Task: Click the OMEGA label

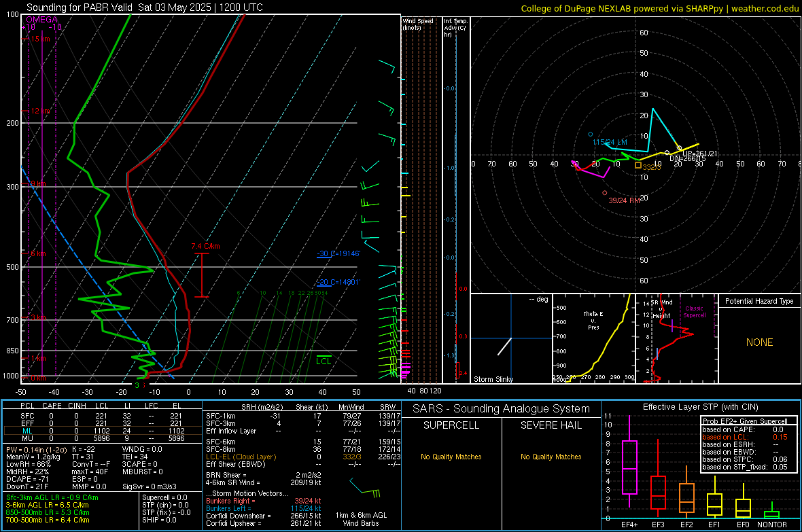Action: click(41, 20)
